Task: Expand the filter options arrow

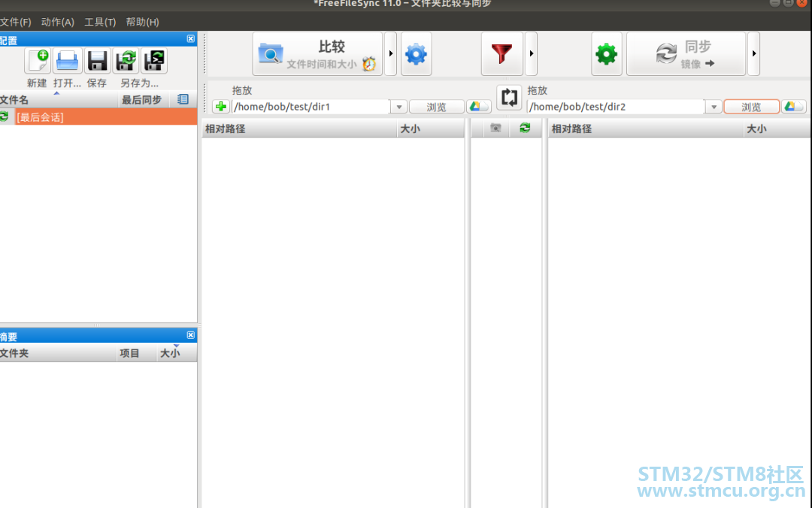Action: pos(532,54)
